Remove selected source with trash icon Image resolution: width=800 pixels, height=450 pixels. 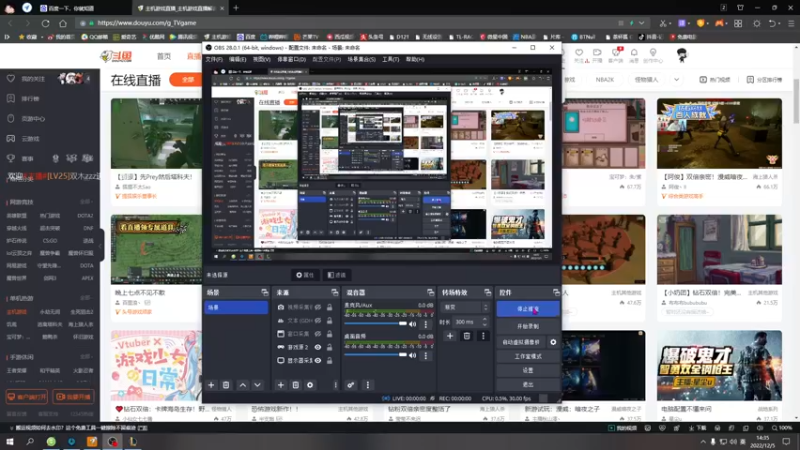[295, 385]
